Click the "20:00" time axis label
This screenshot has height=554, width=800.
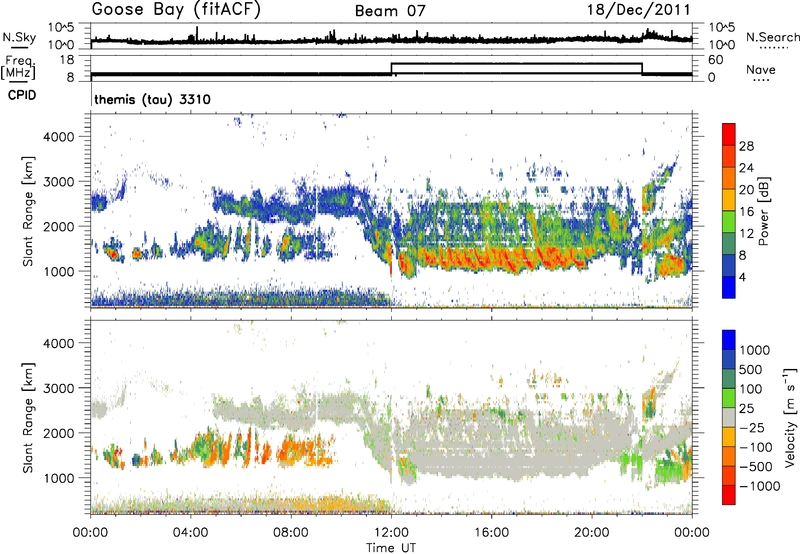[x=592, y=533]
